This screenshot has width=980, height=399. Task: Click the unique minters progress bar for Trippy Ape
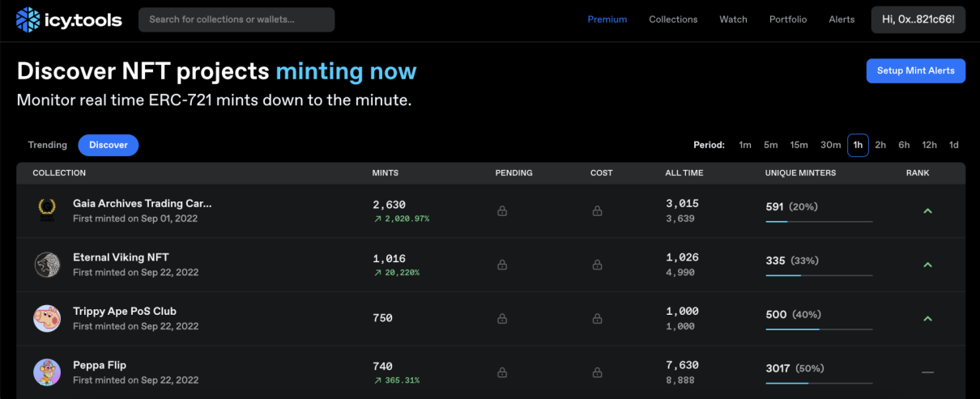(819, 329)
